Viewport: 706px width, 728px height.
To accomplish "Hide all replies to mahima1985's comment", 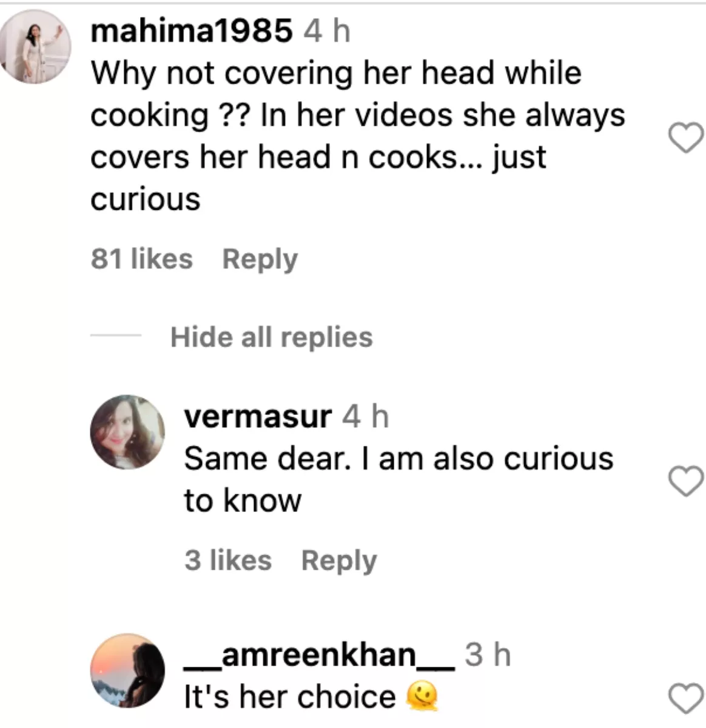I will 271,337.
